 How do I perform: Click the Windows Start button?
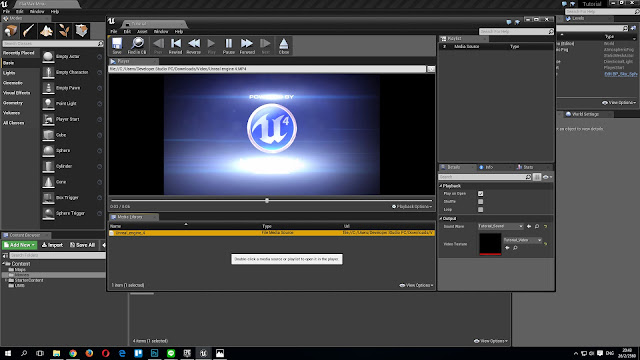(8, 353)
